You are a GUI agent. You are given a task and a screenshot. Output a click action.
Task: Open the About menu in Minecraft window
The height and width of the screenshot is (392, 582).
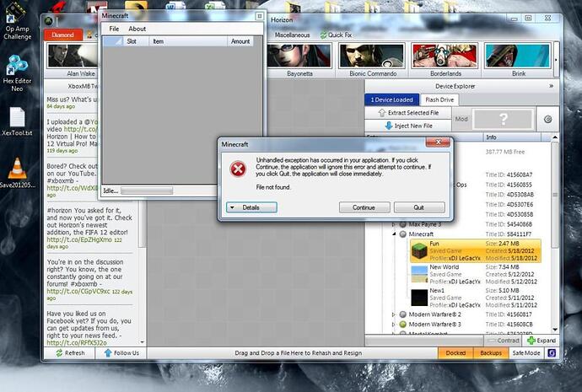(x=137, y=29)
